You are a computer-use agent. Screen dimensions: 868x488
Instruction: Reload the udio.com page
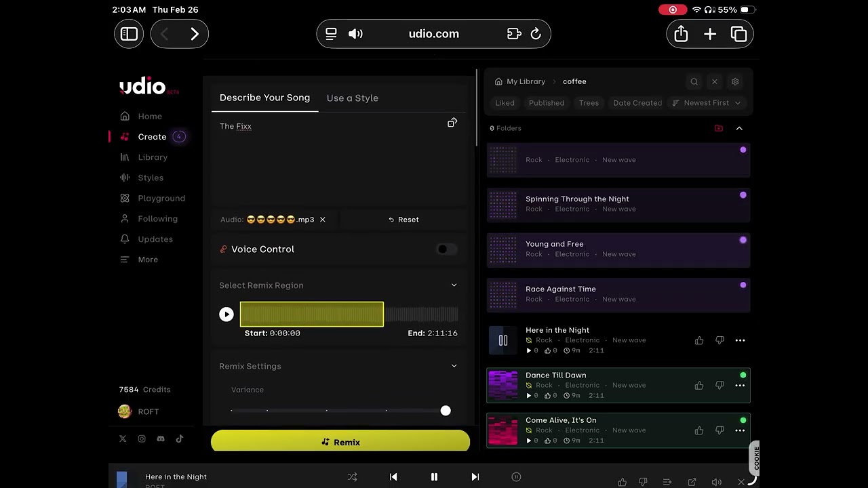coord(536,34)
